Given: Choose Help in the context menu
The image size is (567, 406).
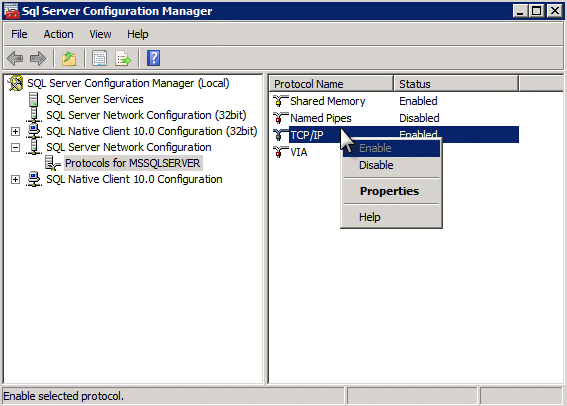Looking at the screenshot, I should pyautogui.click(x=391, y=217).
